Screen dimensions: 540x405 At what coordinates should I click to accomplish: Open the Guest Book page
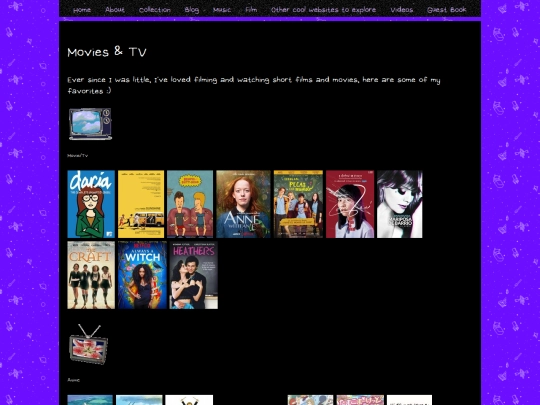(x=447, y=10)
